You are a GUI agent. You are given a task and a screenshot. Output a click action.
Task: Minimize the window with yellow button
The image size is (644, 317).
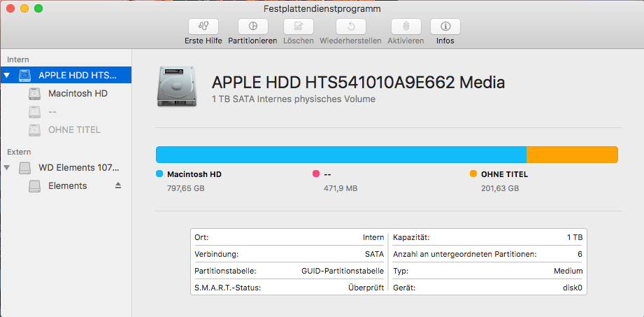(24, 8)
